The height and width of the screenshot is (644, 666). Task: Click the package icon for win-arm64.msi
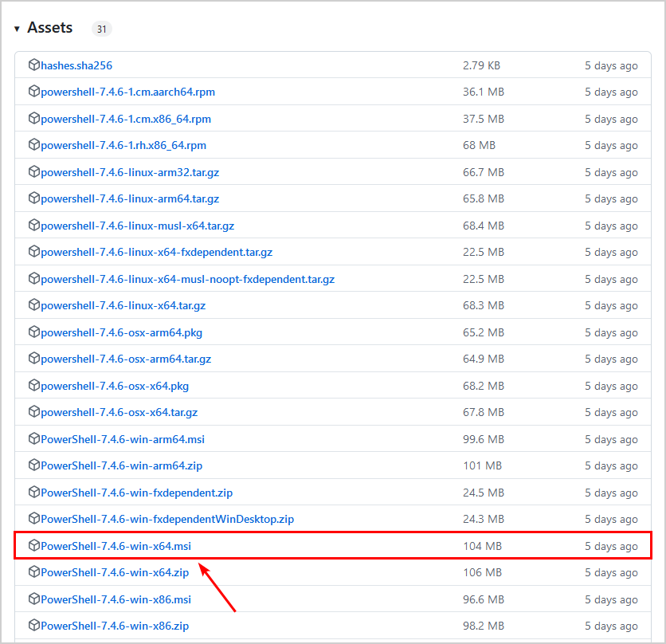(x=34, y=438)
